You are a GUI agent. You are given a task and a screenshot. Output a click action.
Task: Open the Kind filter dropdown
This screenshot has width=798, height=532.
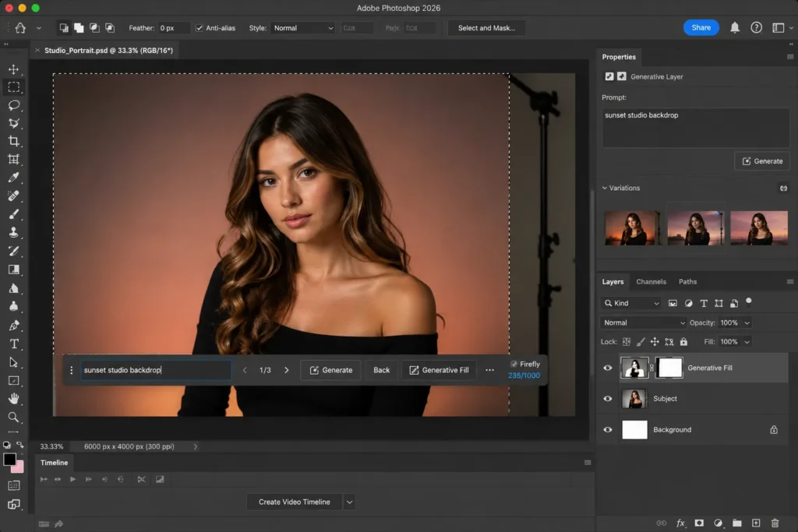[631, 303]
